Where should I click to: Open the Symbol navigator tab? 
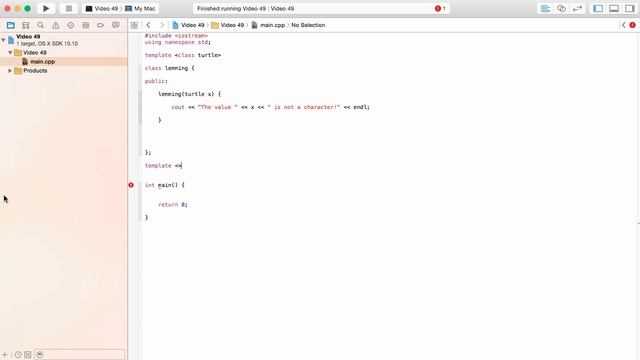click(x=26, y=25)
